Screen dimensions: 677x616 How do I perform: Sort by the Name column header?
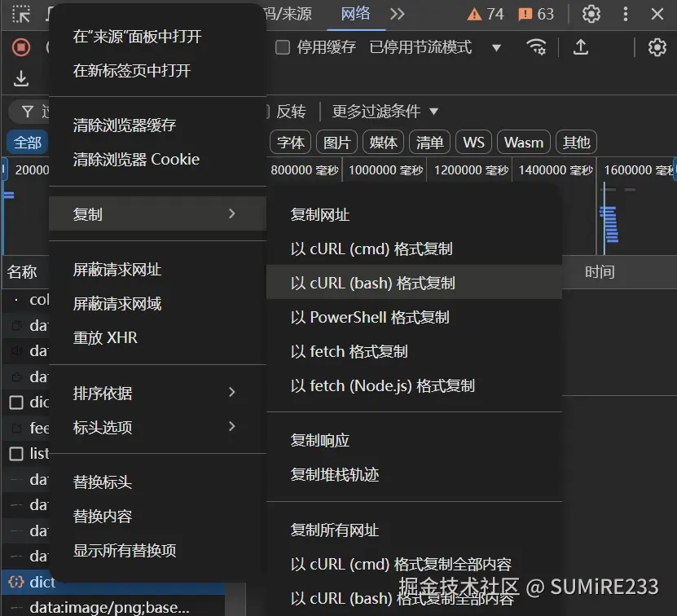pos(22,272)
